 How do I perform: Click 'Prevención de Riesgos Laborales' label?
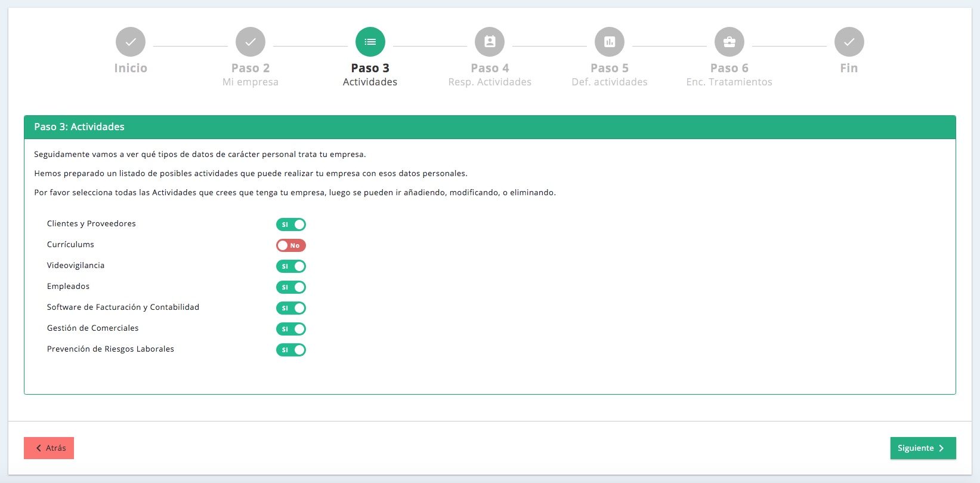pyautogui.click(x=110, y=349)
